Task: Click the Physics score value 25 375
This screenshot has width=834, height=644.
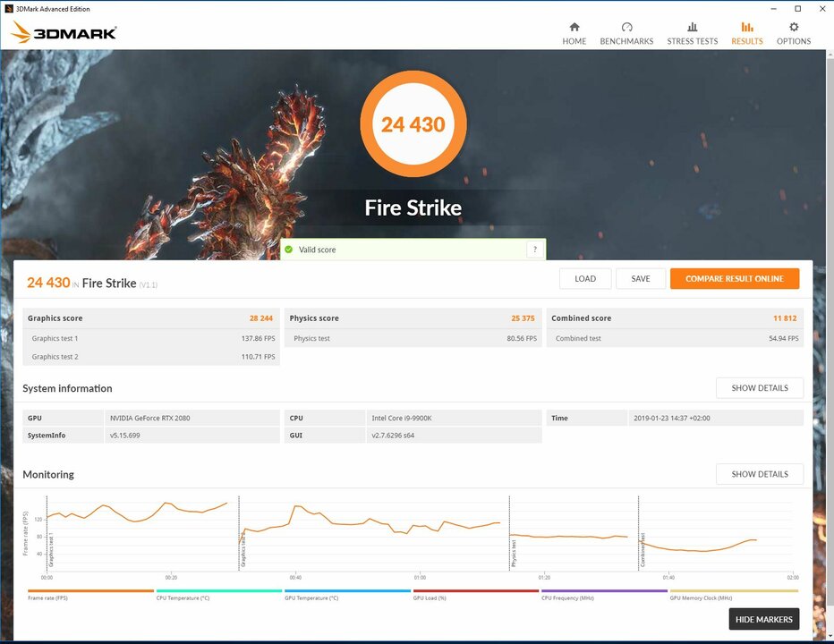Action: pyautogui.click(x=523, y=318)
